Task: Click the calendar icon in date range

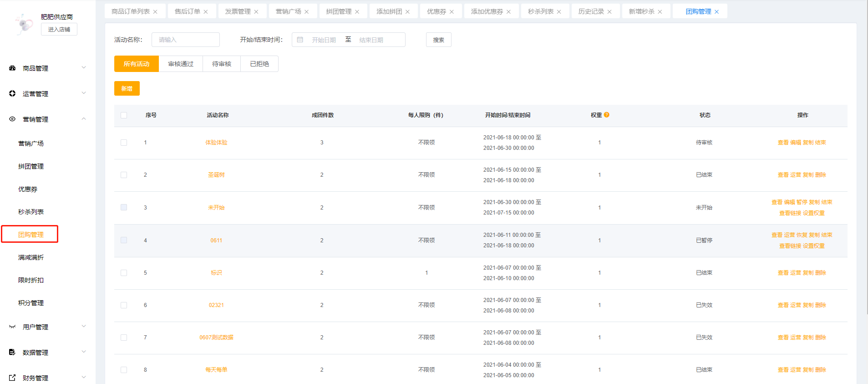Action: coord(300,40)
